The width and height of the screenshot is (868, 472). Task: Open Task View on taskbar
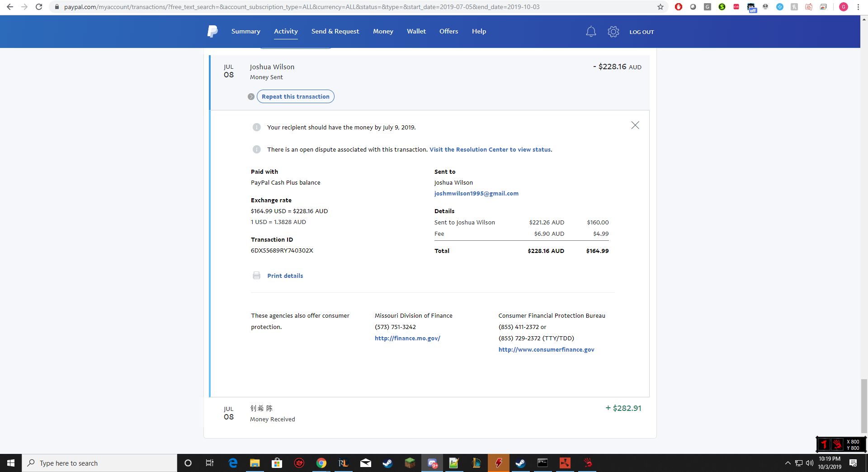pos(210,463)
